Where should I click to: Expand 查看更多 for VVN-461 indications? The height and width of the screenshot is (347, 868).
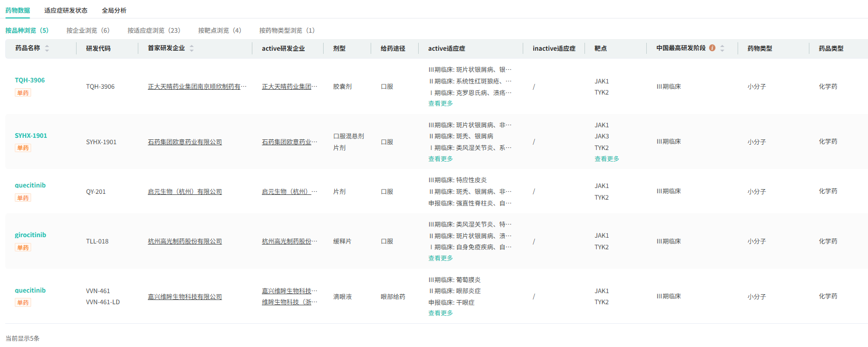click(440, 313)
